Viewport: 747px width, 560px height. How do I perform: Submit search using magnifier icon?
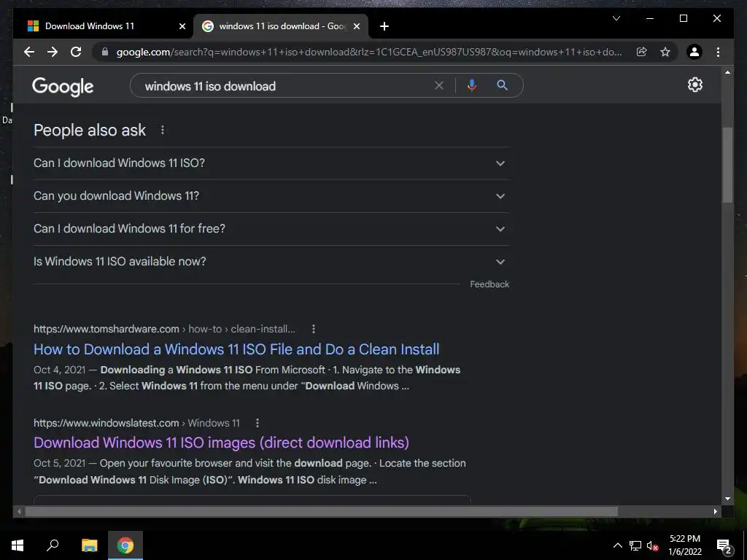[502, 86]
